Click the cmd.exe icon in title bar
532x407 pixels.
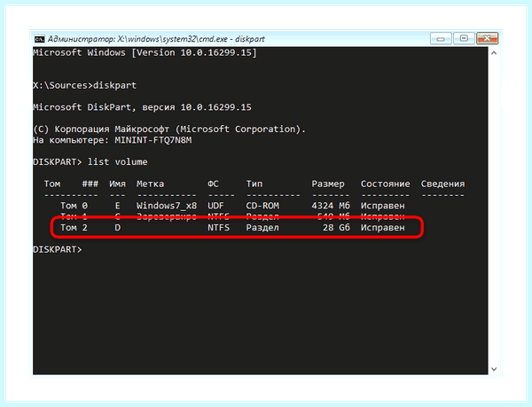click(x=39, y=39)
